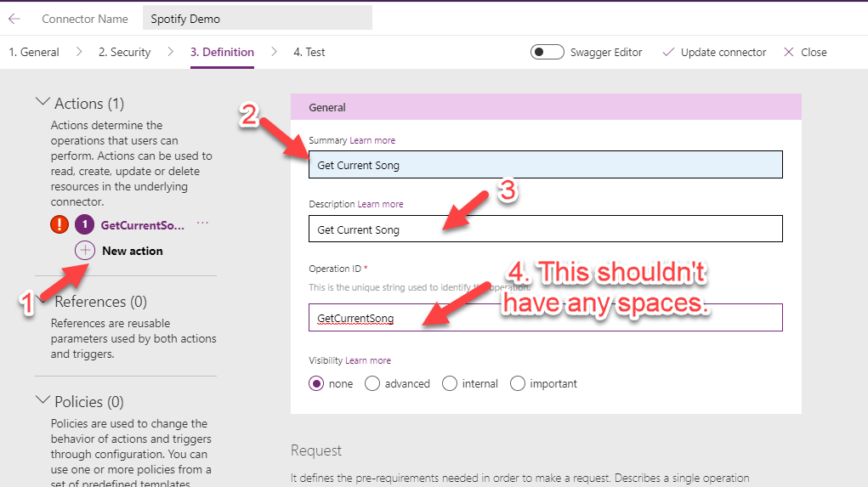This screenshot has width=868, height=487.
Task: Click the numbered badge for GetCurrentSong action
Action: tap(84, 225)
